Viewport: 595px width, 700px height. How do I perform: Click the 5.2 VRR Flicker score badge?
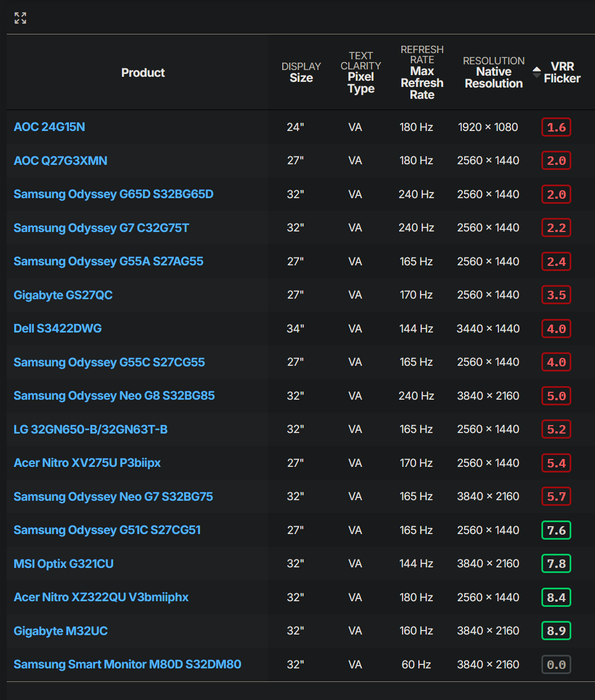tap(556, 430)
